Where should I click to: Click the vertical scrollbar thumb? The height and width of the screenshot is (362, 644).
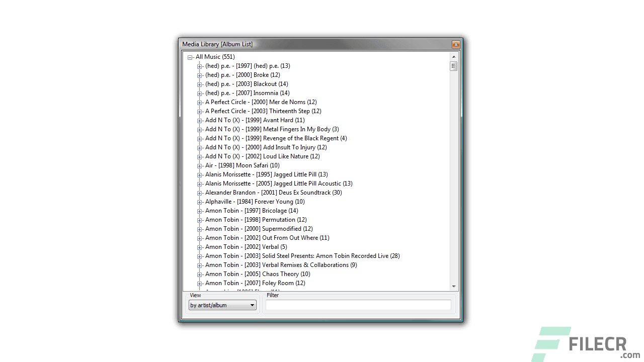coord(454,66)
